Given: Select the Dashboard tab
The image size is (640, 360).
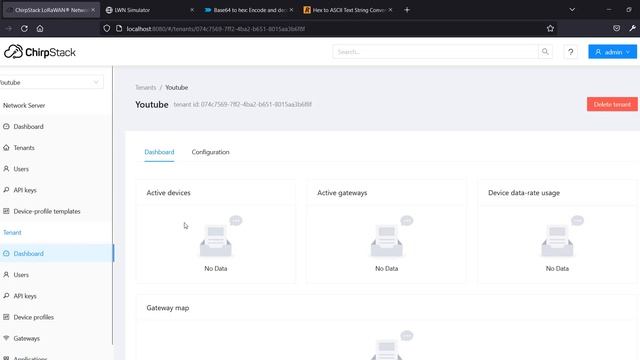Looking at the screenshot, I should (x=159, y=152).
